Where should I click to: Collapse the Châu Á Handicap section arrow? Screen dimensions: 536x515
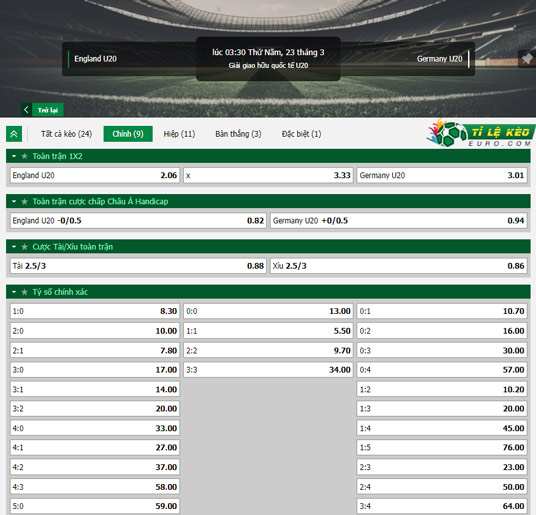click(14, 202)
